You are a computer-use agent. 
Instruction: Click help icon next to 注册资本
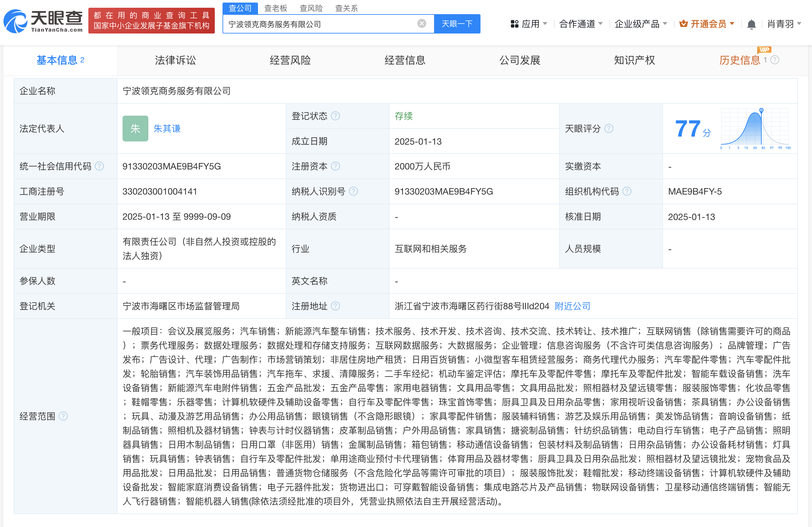tap(335, 166)
